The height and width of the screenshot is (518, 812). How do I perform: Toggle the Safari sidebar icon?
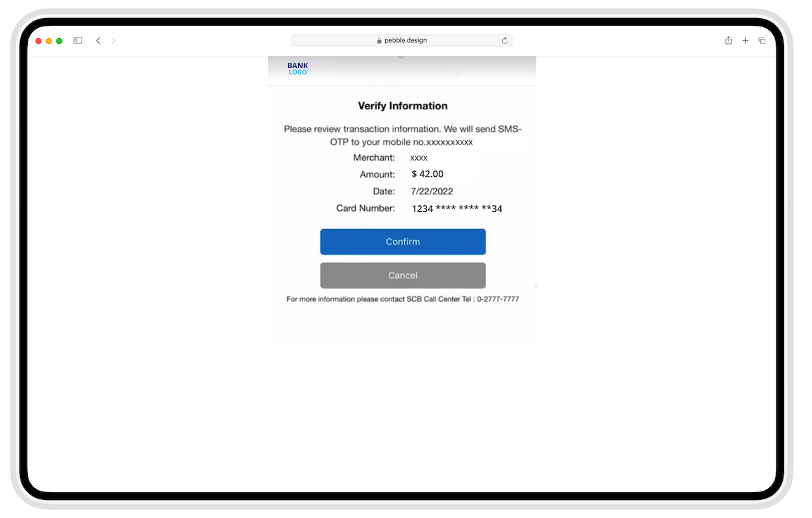[x=78, y=41]
